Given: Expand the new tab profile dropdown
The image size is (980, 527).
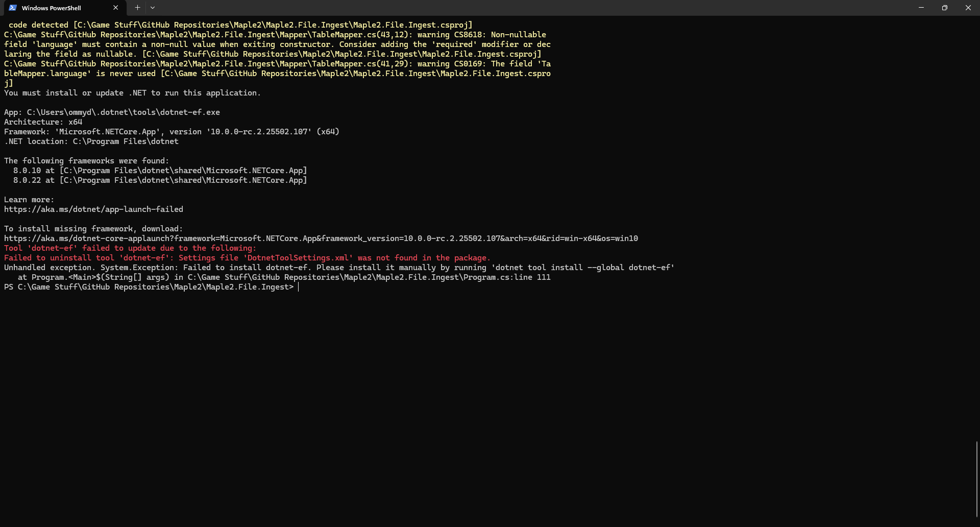Looking at the screenshot, I should click(x=153, y=8).
